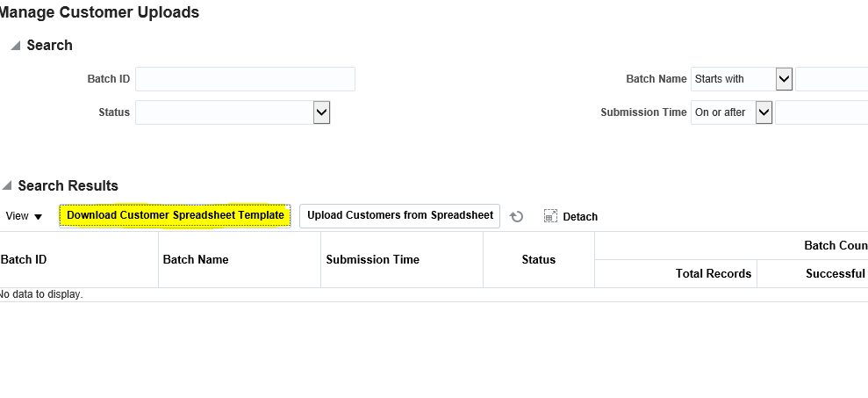868x398 pixels.
Task: Open the Submission Time operator dropdown
Action: (x=764, y=112)
